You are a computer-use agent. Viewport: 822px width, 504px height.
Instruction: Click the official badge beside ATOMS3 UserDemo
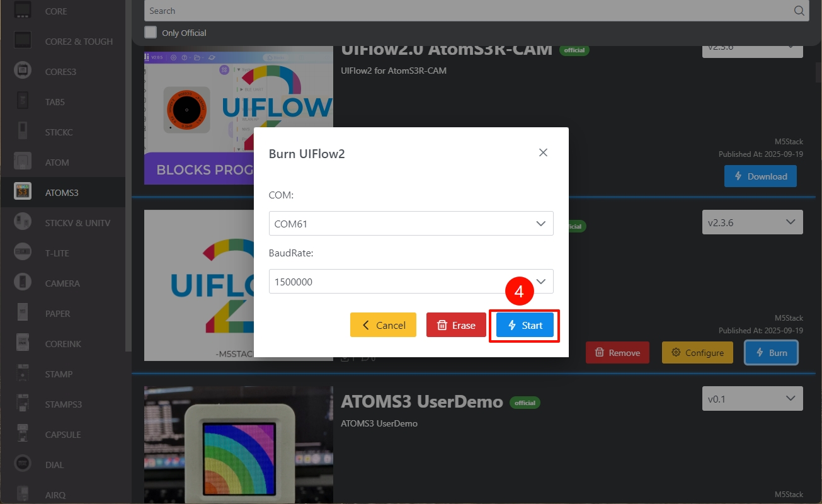525,403
